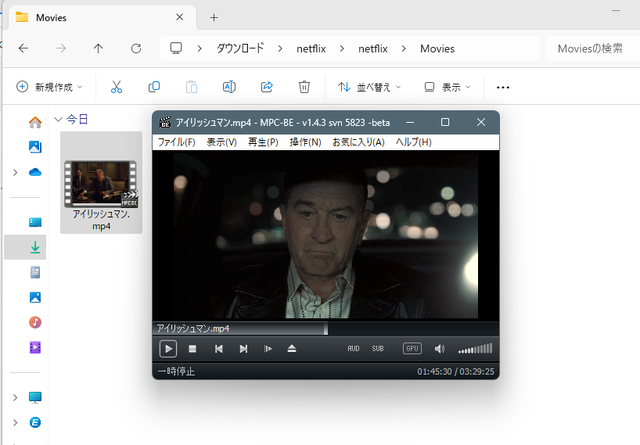Screen dimensions: 640x445
Task: Navigate to ダウンロード in the breadcrumb
Action: (x=240, y=49)
